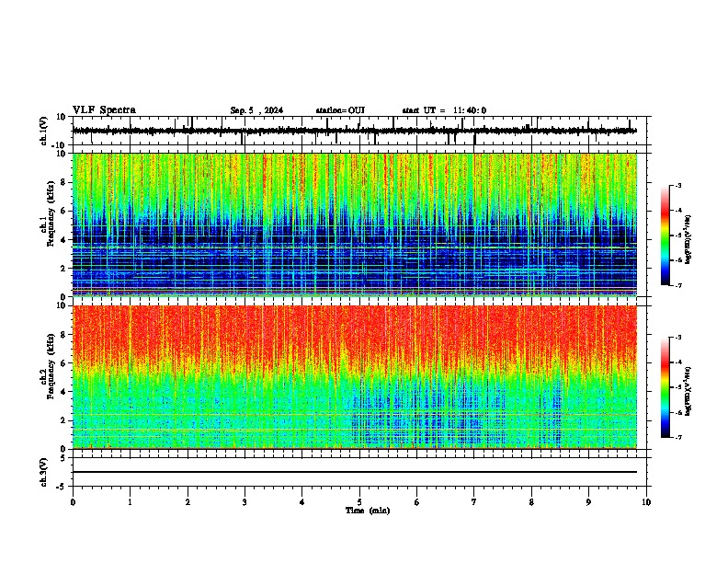Click time axis tick label "9"
728x563 pixels.
coord(588,502)
